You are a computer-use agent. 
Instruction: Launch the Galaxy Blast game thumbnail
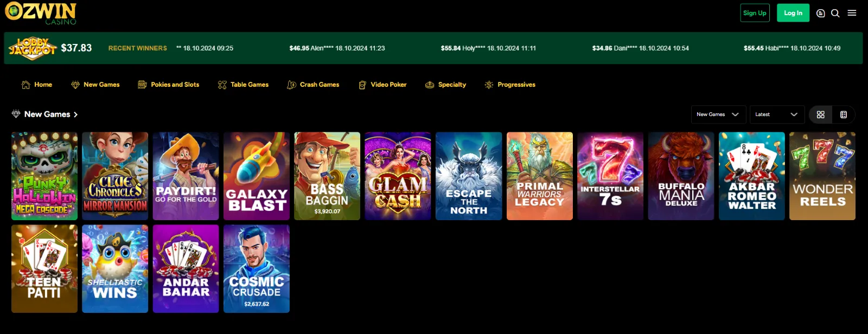(257, 176)
